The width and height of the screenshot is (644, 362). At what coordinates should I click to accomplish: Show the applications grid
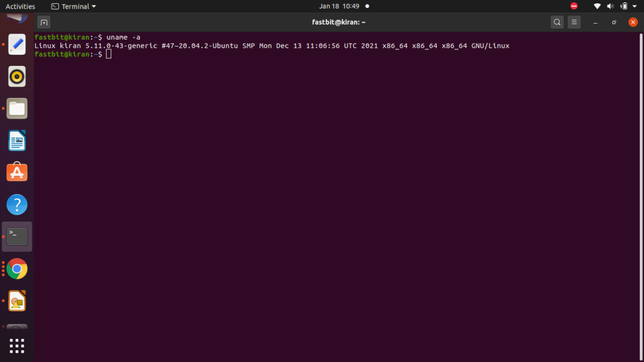[17, 346]
